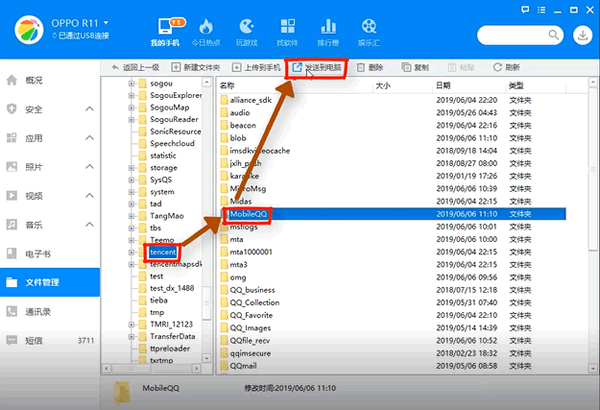Open the 玩游戏 tab

(247, 32)
